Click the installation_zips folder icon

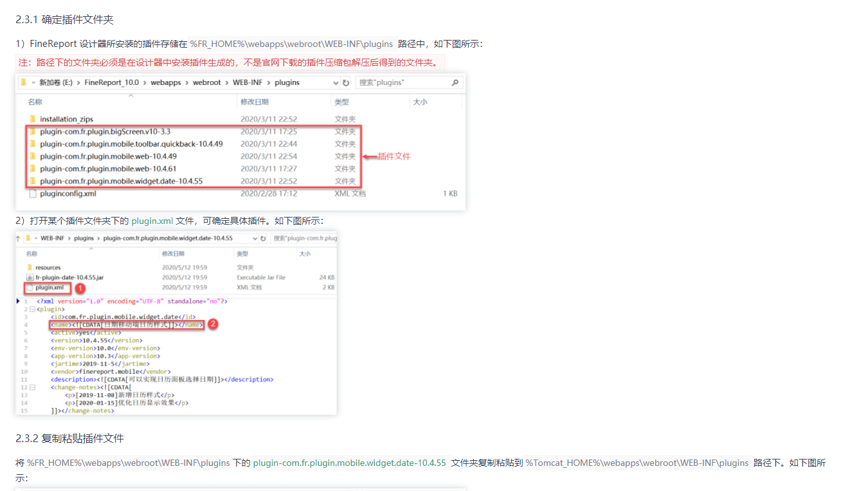(32, 119)
